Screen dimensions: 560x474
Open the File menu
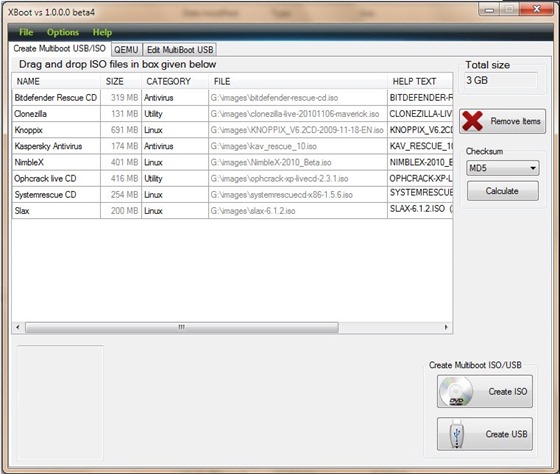[26, 32]
